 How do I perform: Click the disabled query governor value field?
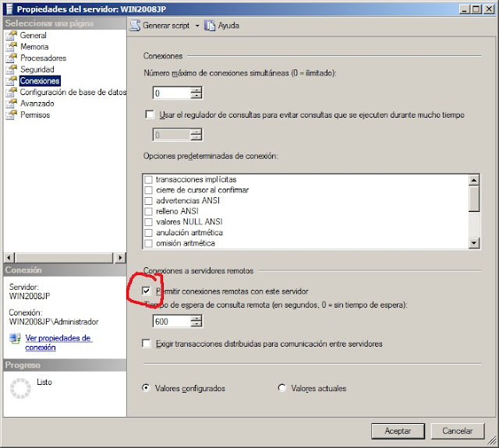[172, 135]
